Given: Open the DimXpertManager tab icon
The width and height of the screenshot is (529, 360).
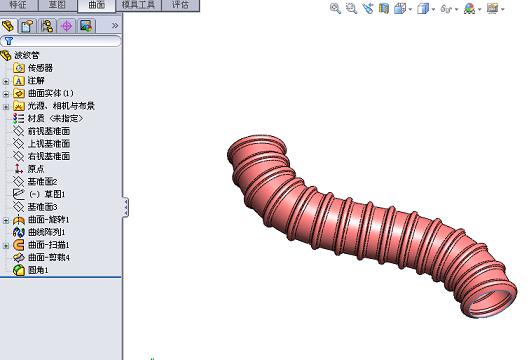Looking at the screenshot, I should point(66,26).
